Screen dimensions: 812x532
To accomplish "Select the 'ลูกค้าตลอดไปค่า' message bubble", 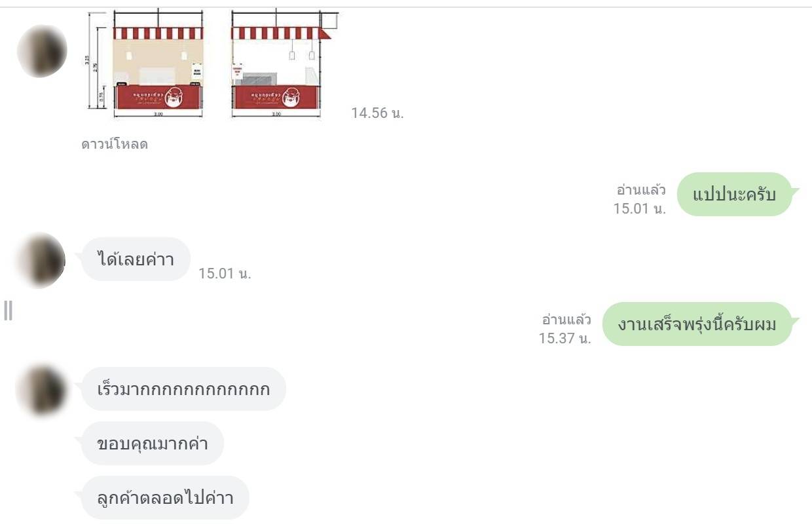I will click(165, 498).
